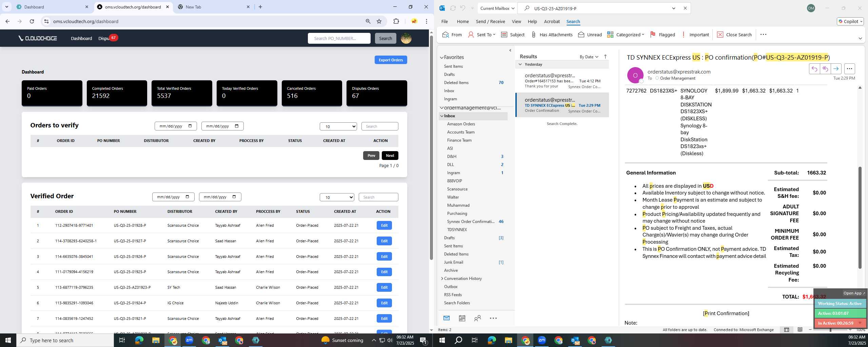Open the View ribbon tab
This screenshot has height=347, width=868.
516,21
